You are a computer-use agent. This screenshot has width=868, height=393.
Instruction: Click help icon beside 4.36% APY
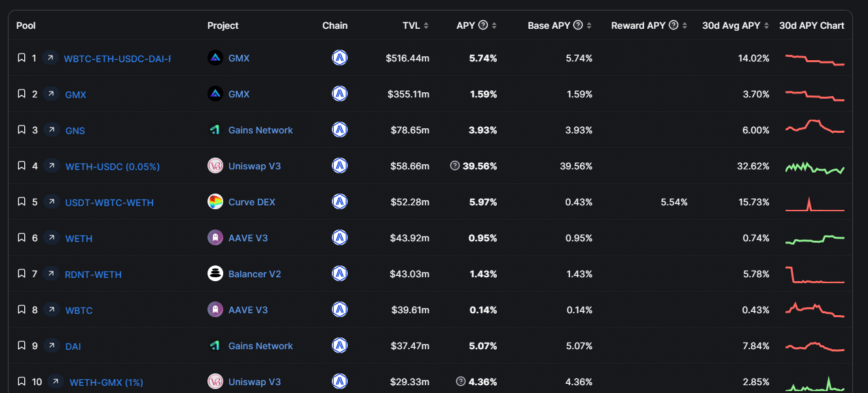click(x=461, y=382)
